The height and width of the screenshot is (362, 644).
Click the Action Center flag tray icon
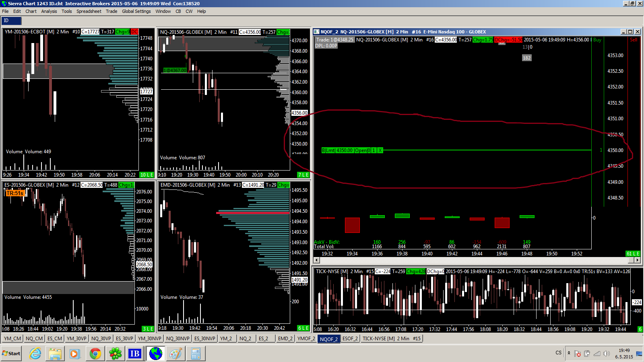[x=578, y=354]
